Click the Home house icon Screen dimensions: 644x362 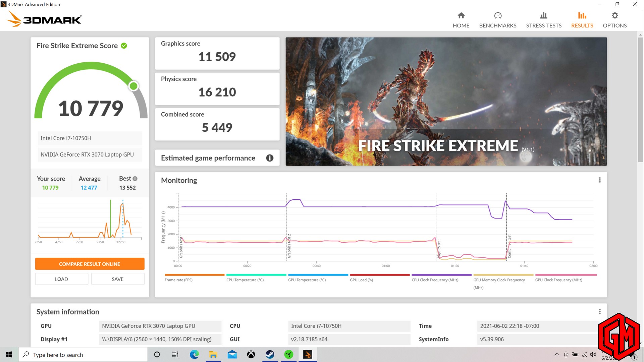(x=461, y=15)
